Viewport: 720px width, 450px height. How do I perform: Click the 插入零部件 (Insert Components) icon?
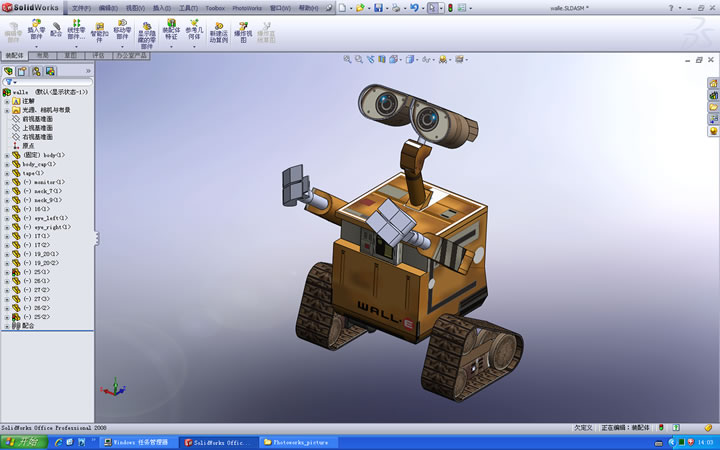click(x=36, y=23)
